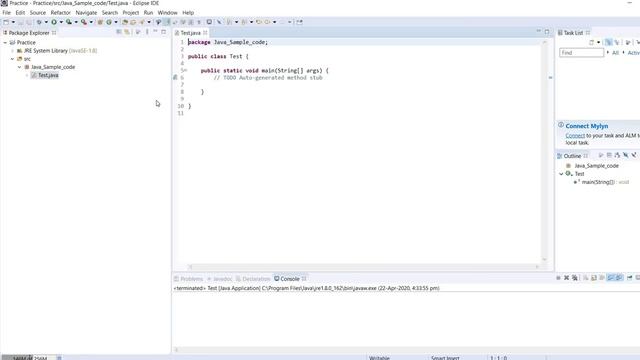Open the Window menu
Viewport: 640px width, 360px height.
point(167,13)
